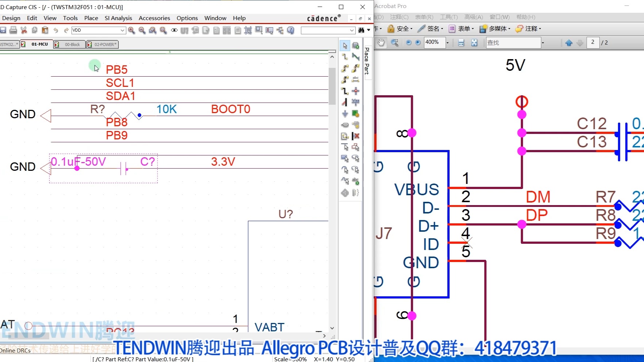Open the Acrobat 多媒体 (Multimedia) dropdown
644x362 pixels.
(495, 28)
